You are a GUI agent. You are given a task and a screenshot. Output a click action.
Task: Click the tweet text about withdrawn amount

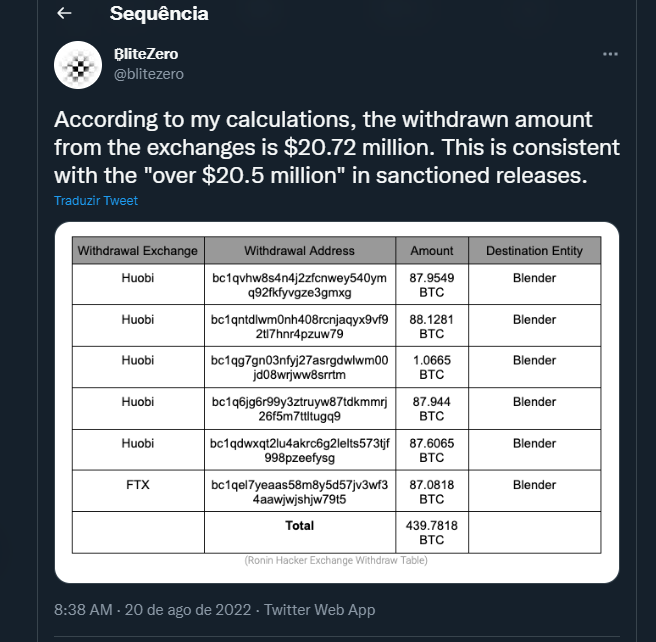[x=336, y=148]
